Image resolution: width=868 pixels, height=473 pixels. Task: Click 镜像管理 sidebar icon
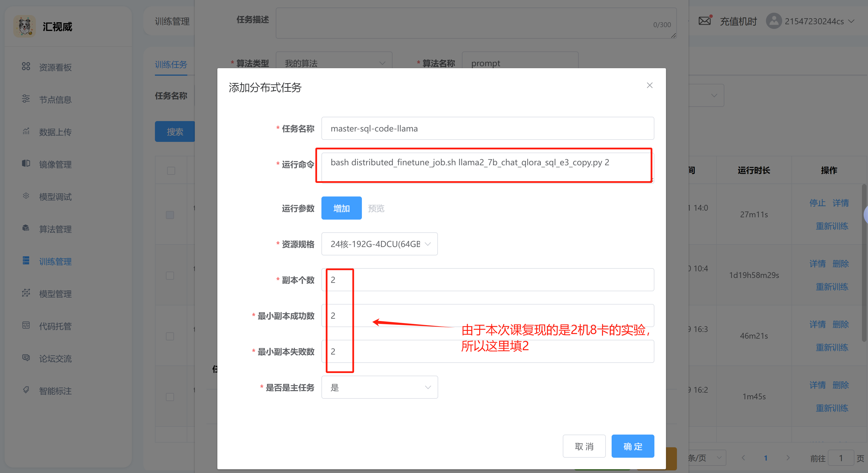pyautogui.click(x=26, y=163)
